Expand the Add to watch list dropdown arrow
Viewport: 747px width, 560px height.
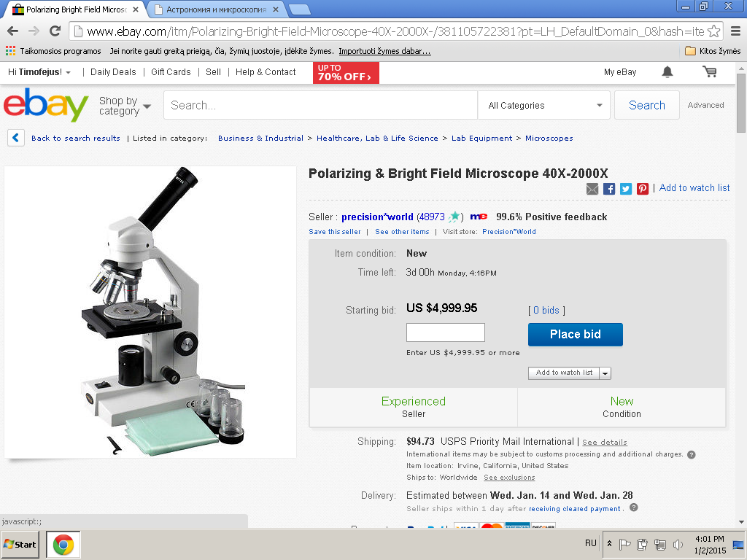[x=605, y=373]
